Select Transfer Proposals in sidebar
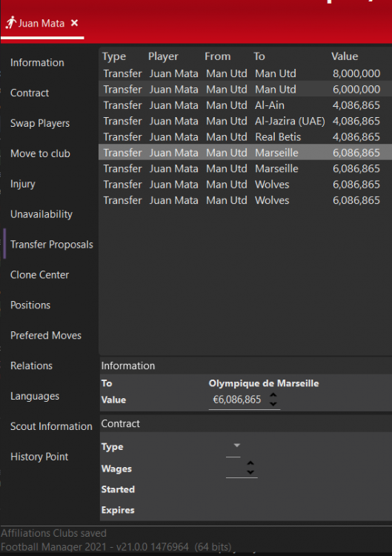Viewport: 392px width, 556px height. [52, 245]
